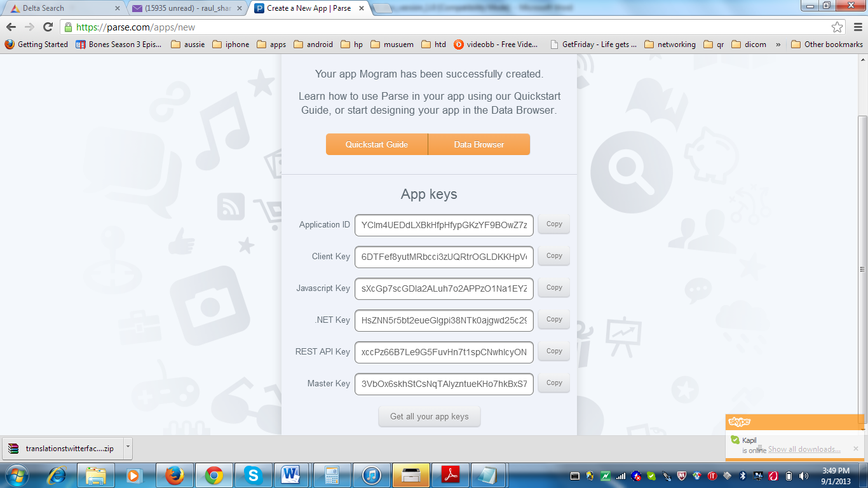Reload the page with the refresh icon
Viewport: 868px width, 488px height.
48,27
